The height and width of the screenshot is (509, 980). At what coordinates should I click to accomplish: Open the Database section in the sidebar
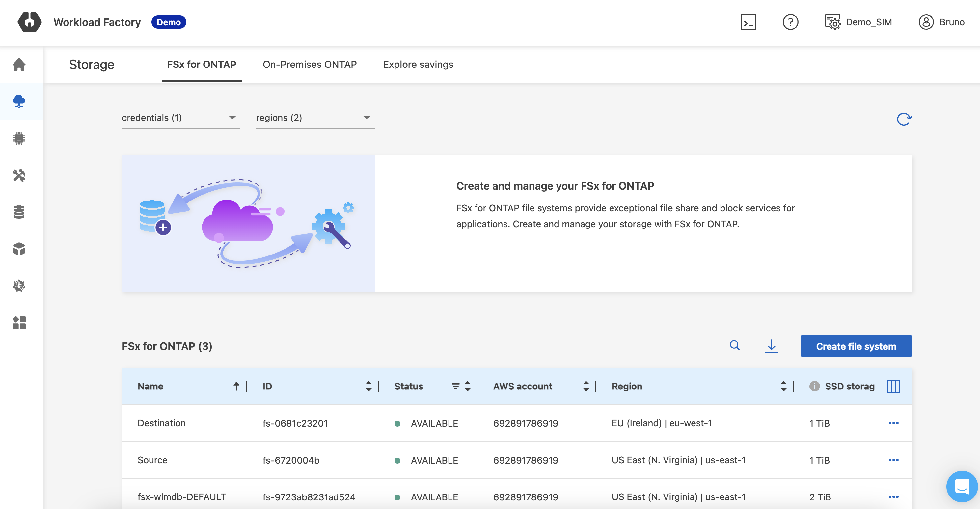(x=19, y=212)
